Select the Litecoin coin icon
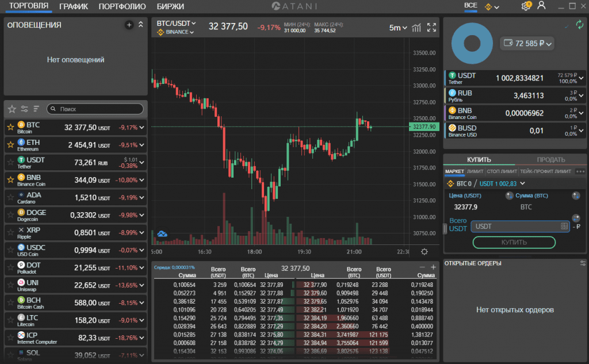 pyautogui.click(x=21, y=317)
